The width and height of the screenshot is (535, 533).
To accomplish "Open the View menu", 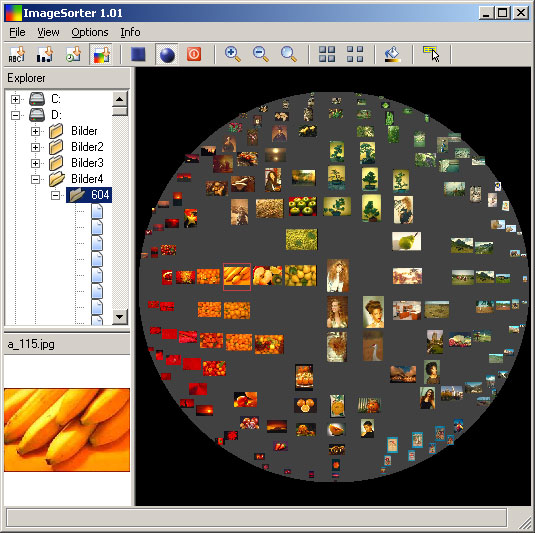I will [x=48, y=32].
